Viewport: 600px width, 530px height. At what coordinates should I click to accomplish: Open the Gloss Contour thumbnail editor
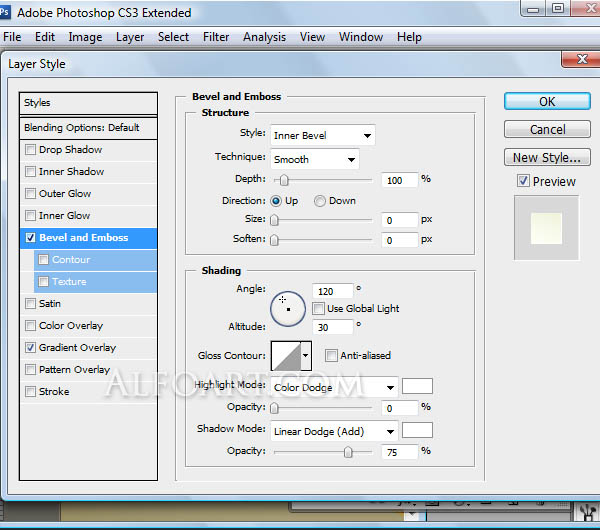coord(286,356)
